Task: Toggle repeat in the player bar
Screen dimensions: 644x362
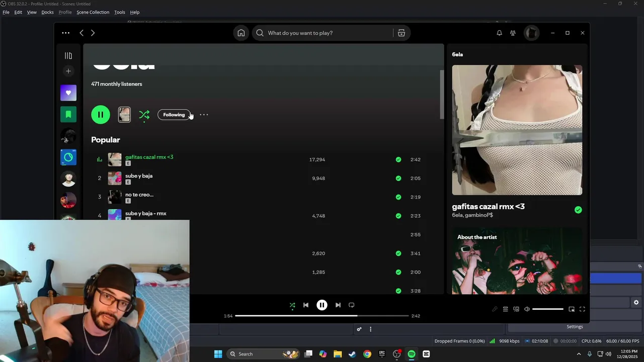Action: (352, 305)
